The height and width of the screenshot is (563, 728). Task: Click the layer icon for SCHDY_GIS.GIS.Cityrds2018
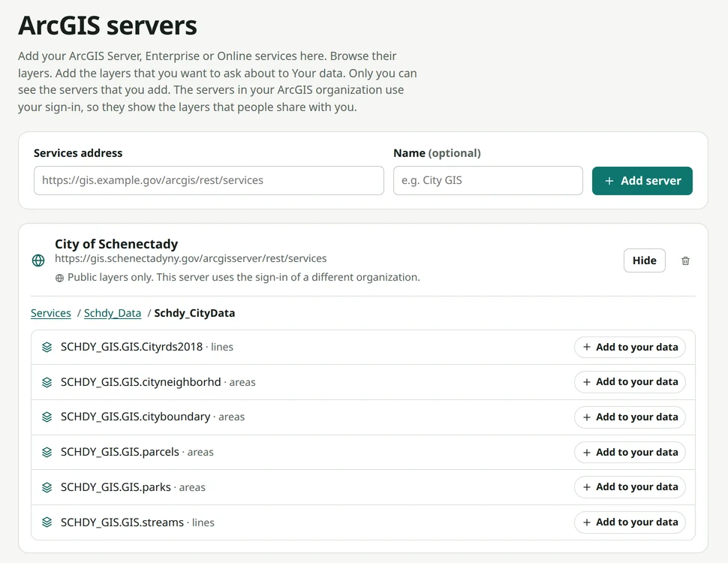tap(47, 347)
